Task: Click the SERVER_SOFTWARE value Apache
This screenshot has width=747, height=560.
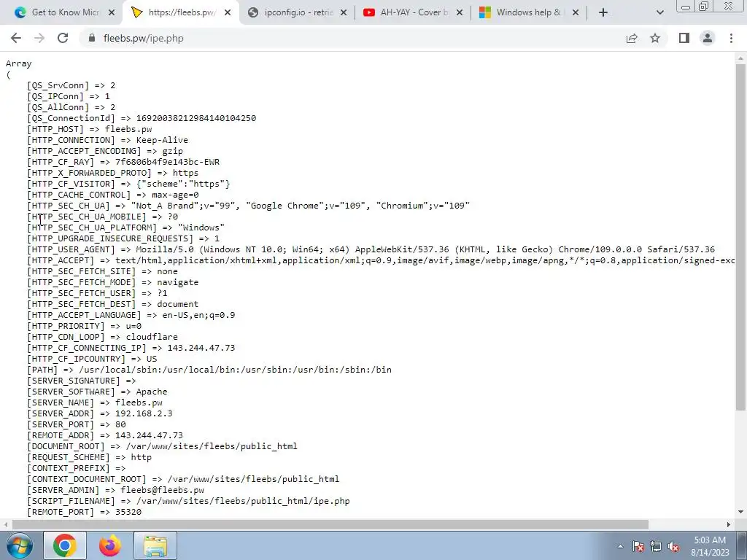Action: pyautogui.click(x=152, y=392)
